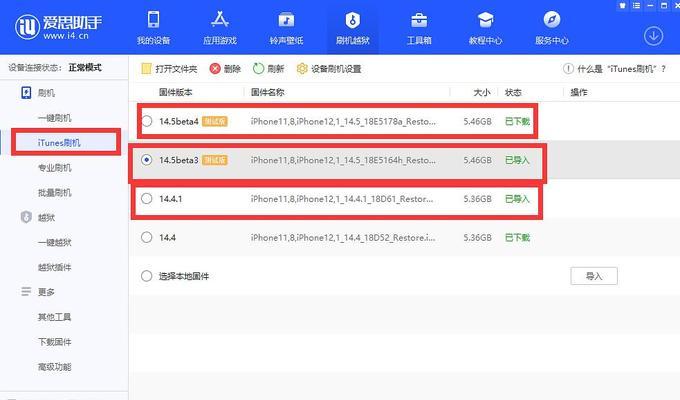Open 铃声壁纸 ringtones and wallpapers section
680x400 pixels.
coord(286,28)
